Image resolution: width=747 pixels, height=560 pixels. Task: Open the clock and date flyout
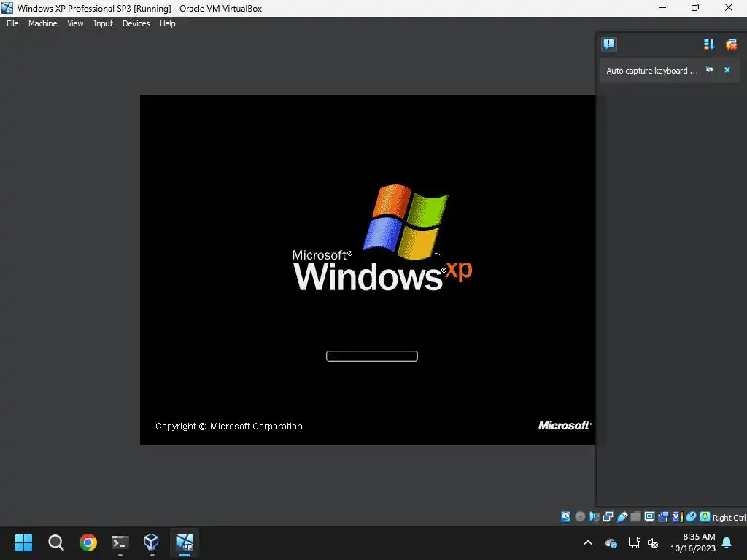click(x=693, y=542)
